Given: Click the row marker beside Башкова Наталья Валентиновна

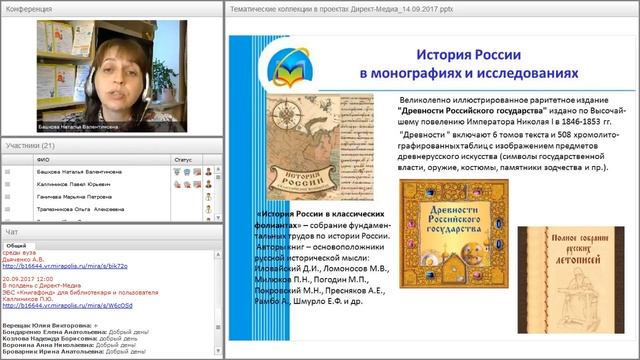Looking at the screenshot, I should click(x=7, y=172).
